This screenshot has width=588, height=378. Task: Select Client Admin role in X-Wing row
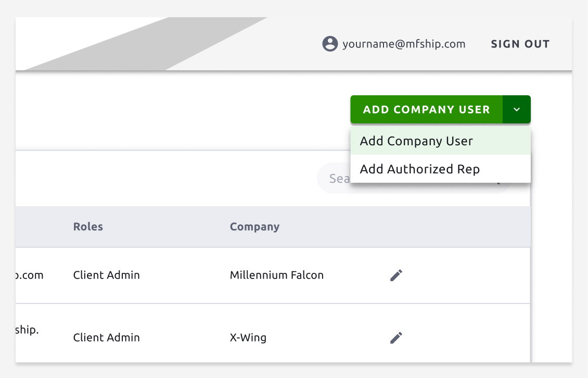(107, 337)
